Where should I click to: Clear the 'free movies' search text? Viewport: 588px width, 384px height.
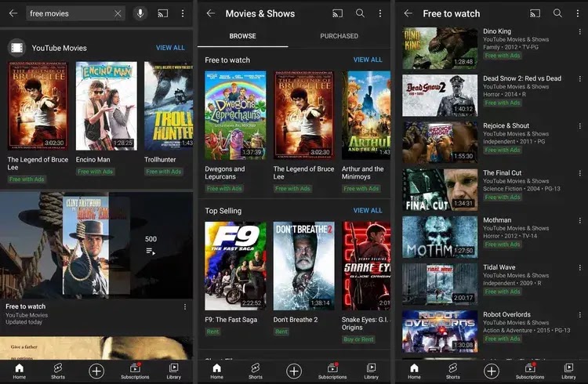pos(118,13)
